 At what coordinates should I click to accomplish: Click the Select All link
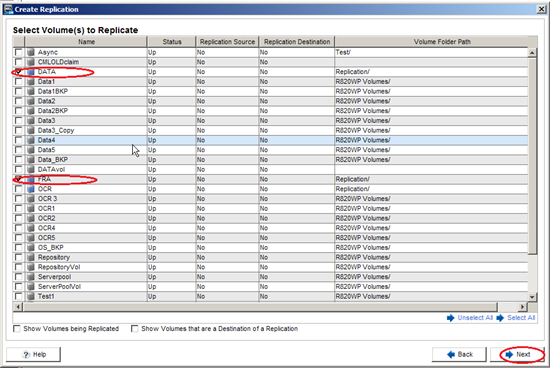pyautogui.click(x=521, y=318)
